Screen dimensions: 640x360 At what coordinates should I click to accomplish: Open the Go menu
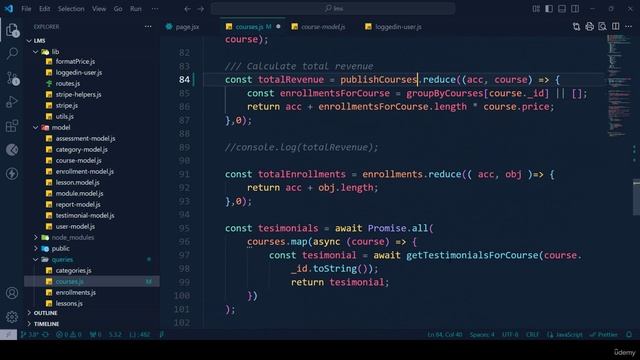(118, 9)
